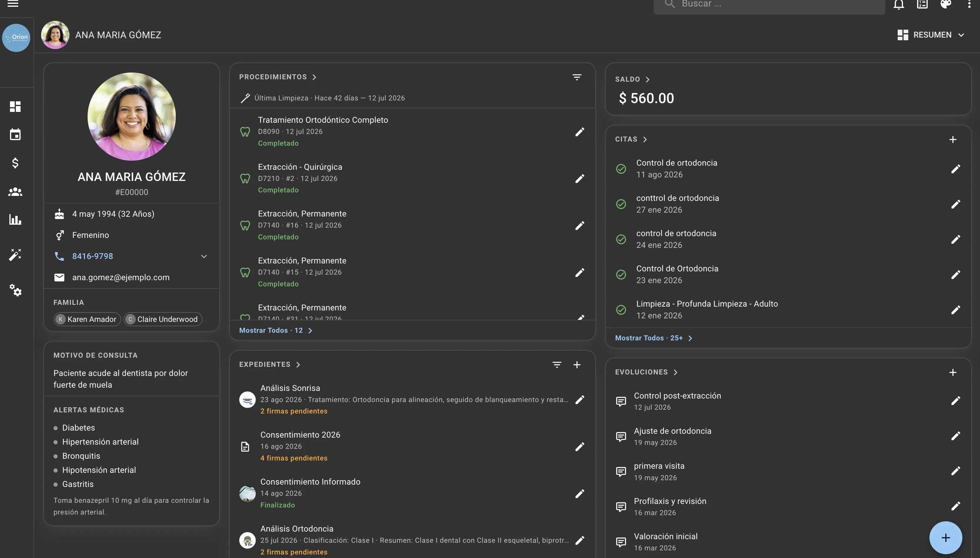Edit the Control post-extracción note
Viewport: 980px width, 558px height.
955,401
